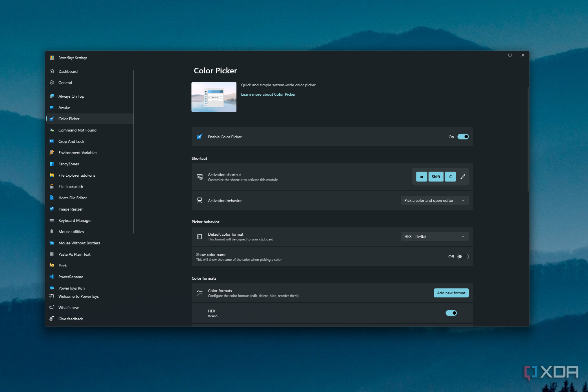Image resolution: width=588 pixels, height=392 pixels.
Task: Click the File Locksmith padlock icon
Action: click(x=52, y=186)
